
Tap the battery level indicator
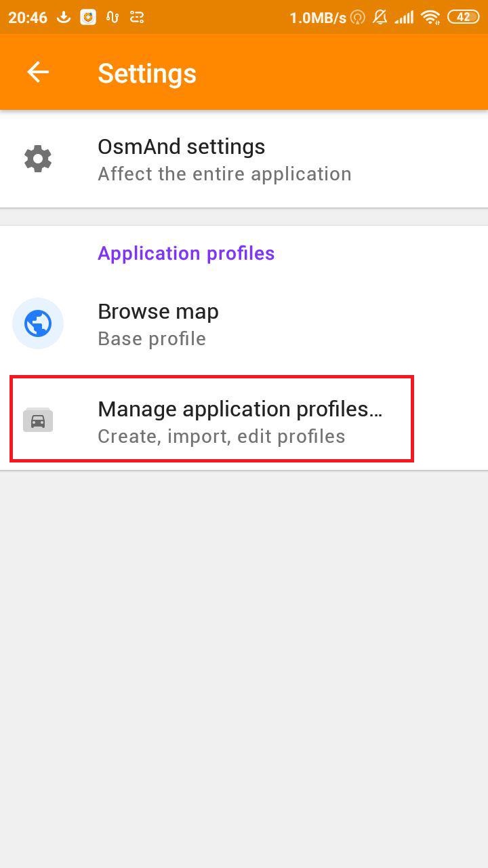click(463, 17)
